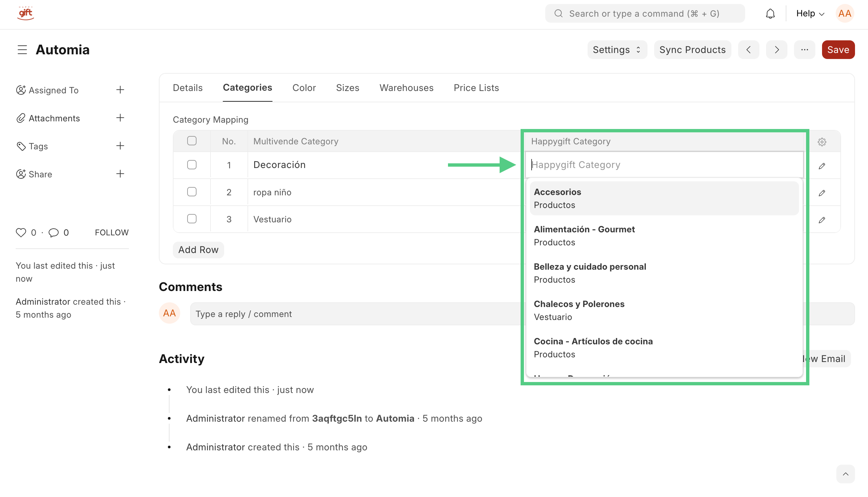Select the Categories tab
The height and width of the screenshot is (497, 868).
247,88
